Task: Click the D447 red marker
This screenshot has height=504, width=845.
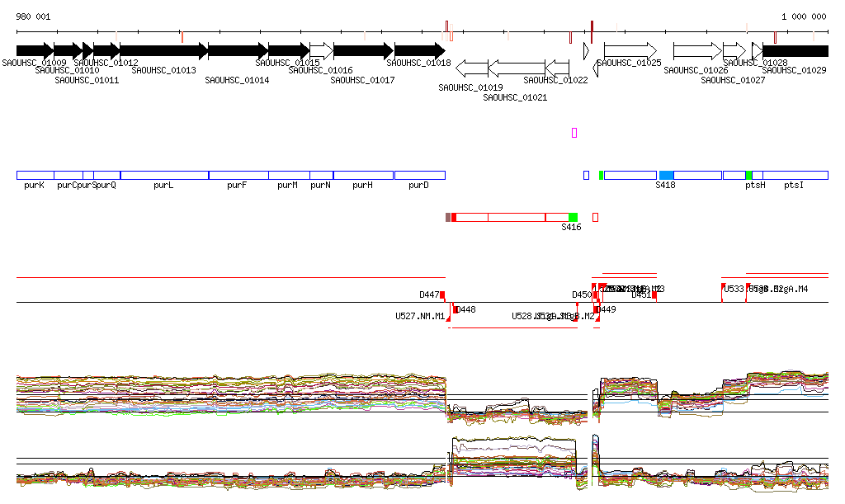Action: pyautogui.click(x=442, y=294)
